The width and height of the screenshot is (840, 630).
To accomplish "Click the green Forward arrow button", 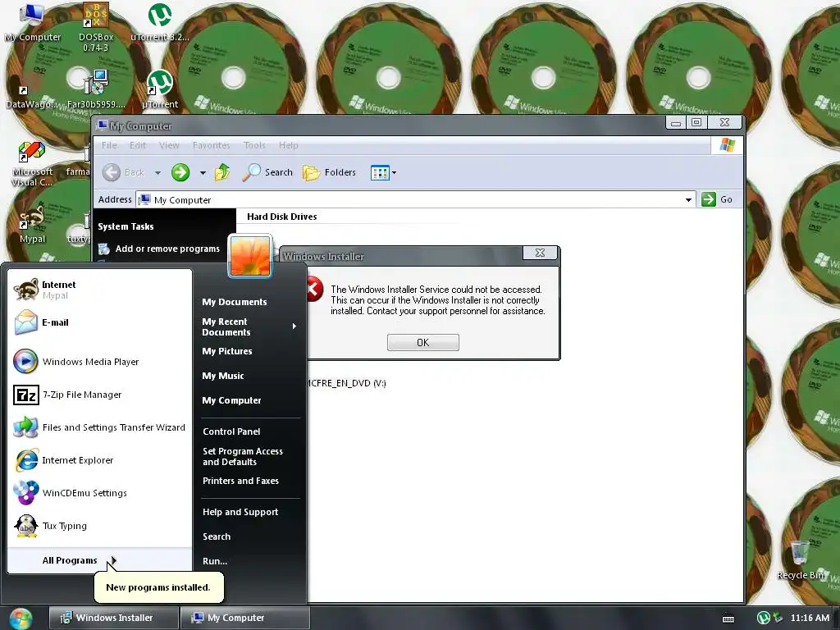I will tap(180, 172).
